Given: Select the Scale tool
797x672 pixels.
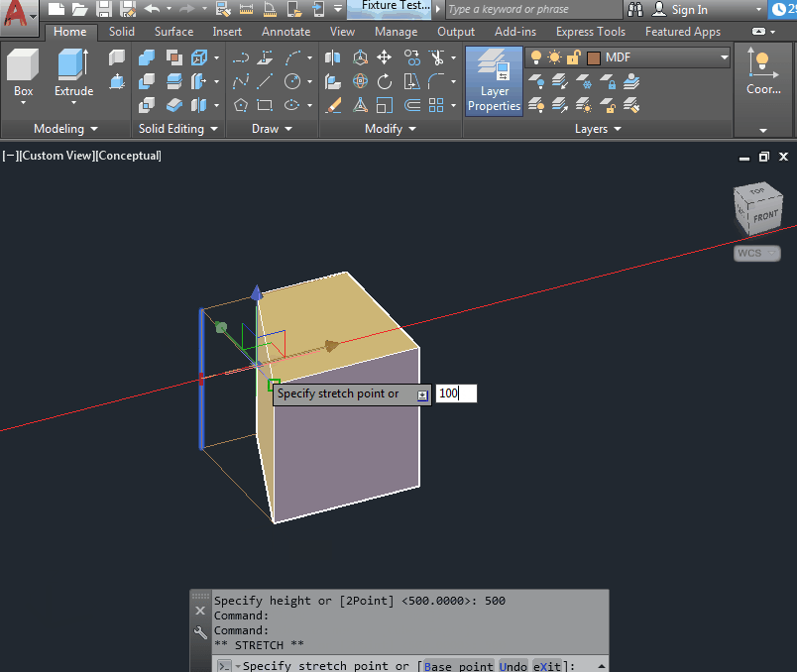Looking at the screenshot, I should pyautogui.click(x=385, y=105).
